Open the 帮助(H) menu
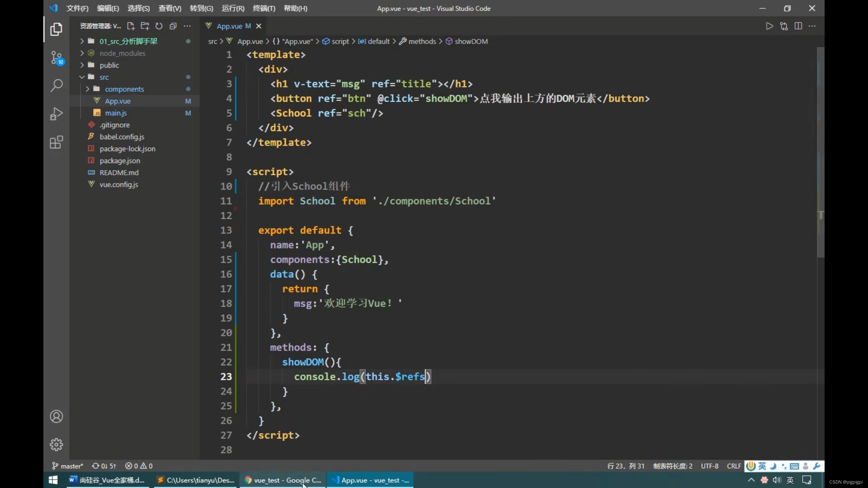 pos(295,8)
